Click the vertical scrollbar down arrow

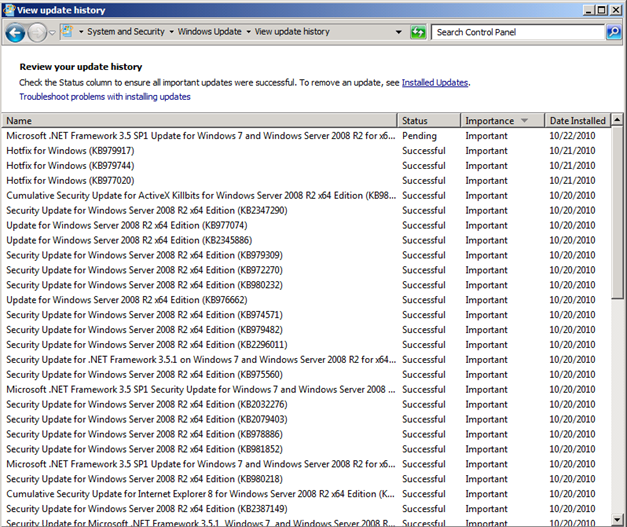pos(618,520)
